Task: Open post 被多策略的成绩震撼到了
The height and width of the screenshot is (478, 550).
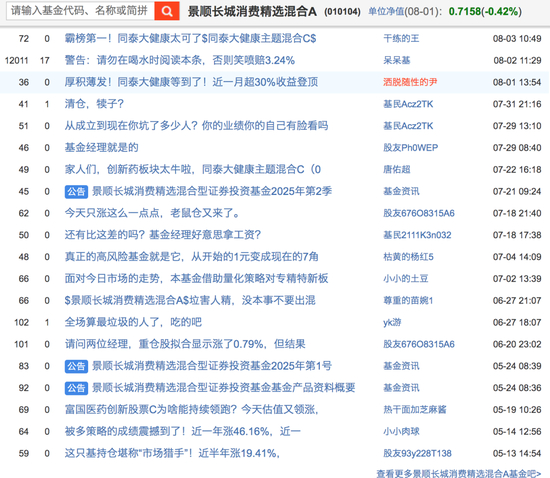Action: pos(183,431)
